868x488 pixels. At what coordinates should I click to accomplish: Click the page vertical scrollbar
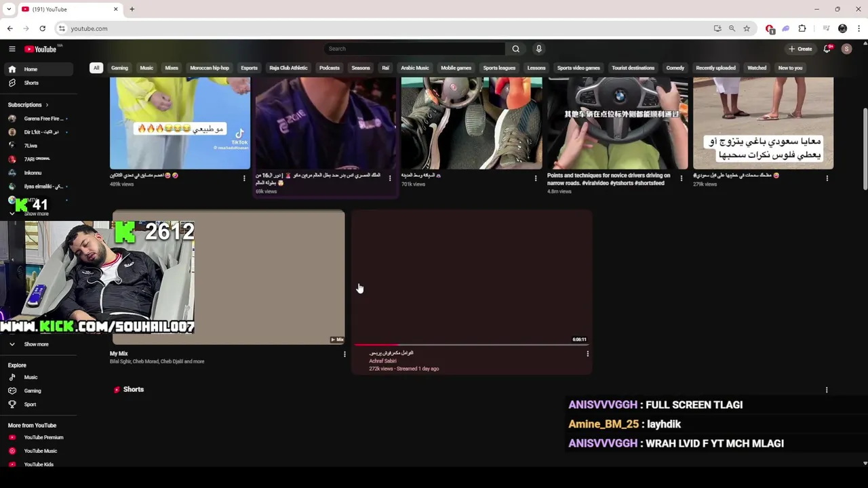[865, 149]
